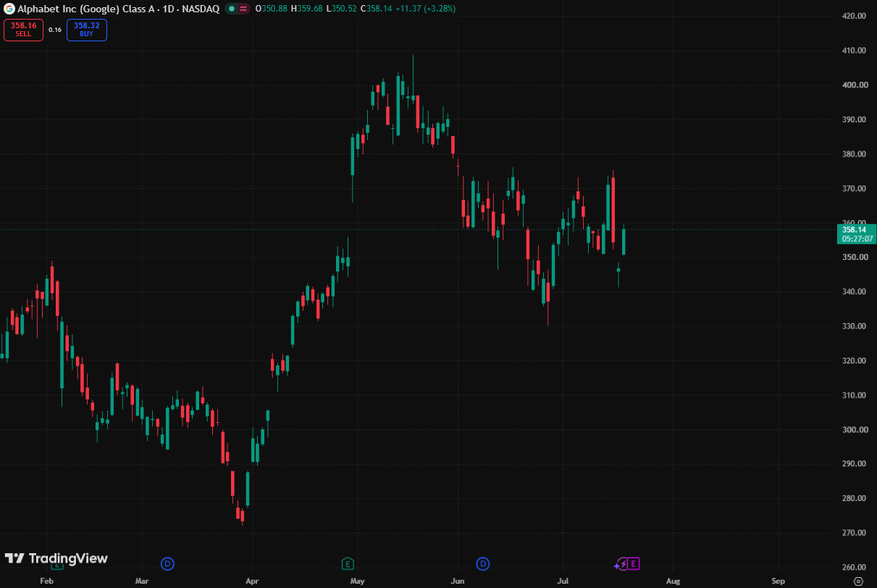Open chart settings gear at bottom right

[859, 581]
